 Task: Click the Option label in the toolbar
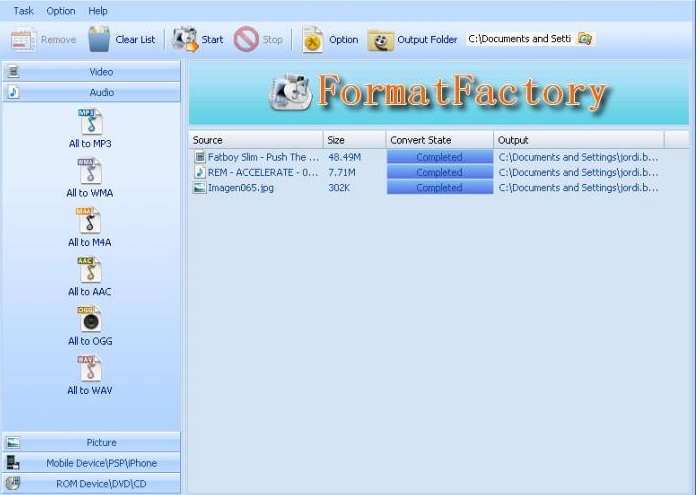pyautogui.click(x=344, y=40)
